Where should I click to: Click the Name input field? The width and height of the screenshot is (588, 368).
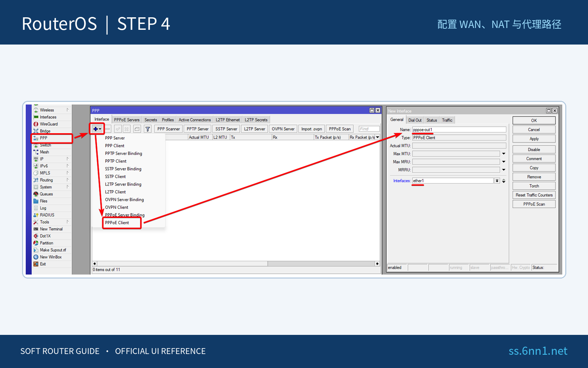pyautogui.click(x=459, y=130)
